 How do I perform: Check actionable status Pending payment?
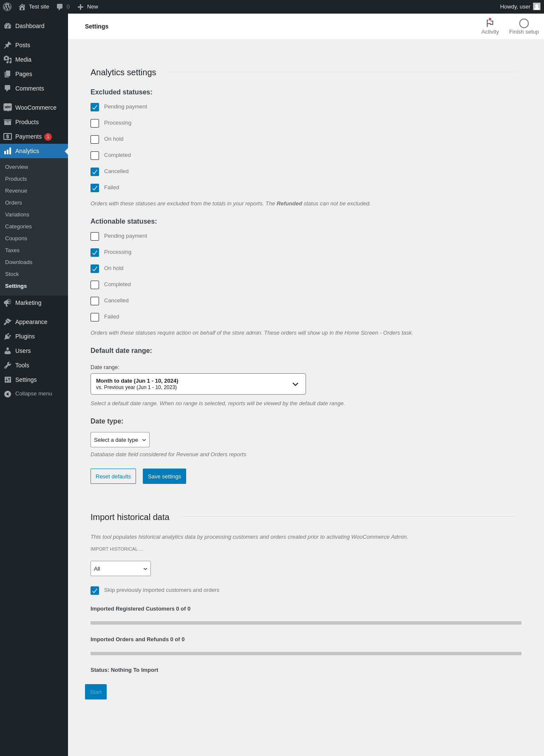pyautogui.click(x=95, y=236)
